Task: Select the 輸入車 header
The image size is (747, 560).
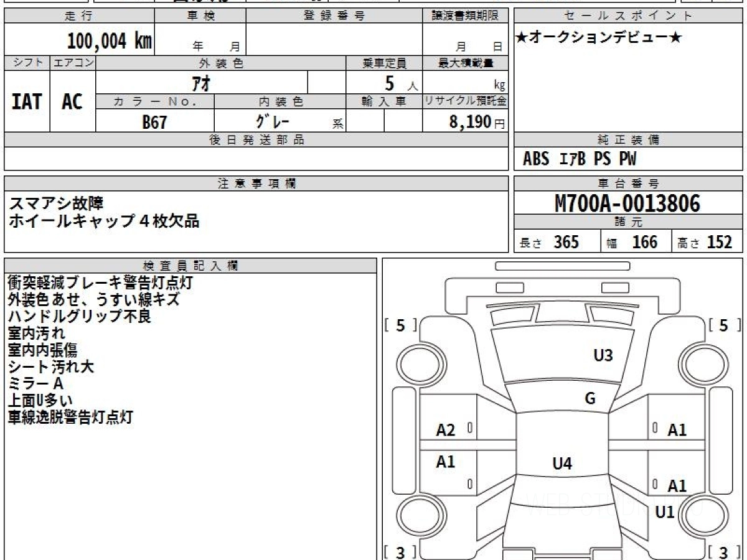Action: [384, 101]
